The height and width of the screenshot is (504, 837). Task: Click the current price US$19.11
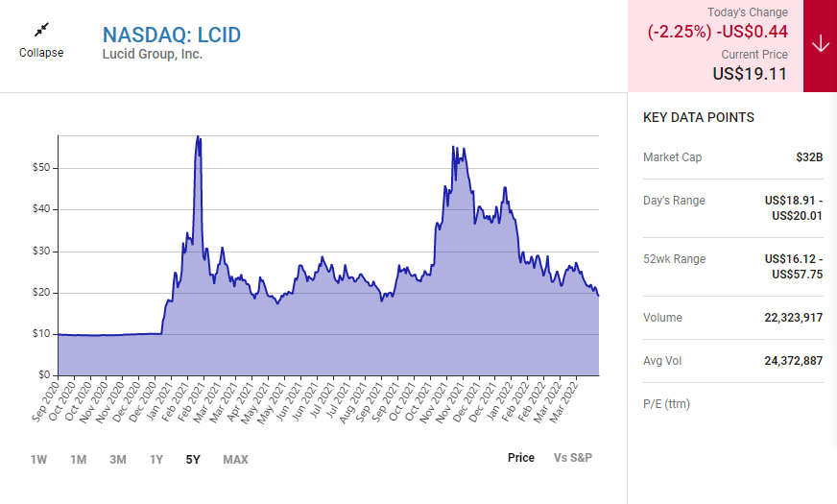pos(750,74)
